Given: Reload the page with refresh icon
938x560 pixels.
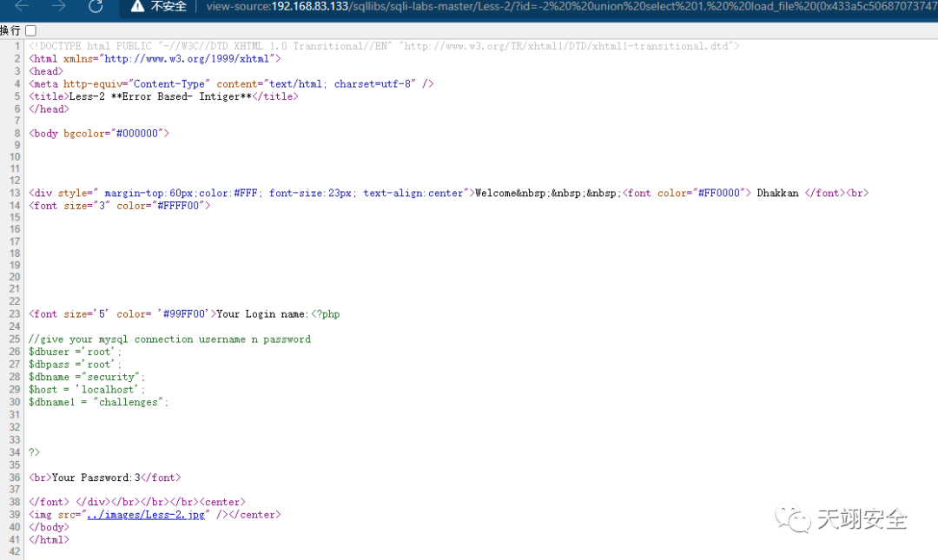Looking at the screenshot, I should tap(96, 6).
